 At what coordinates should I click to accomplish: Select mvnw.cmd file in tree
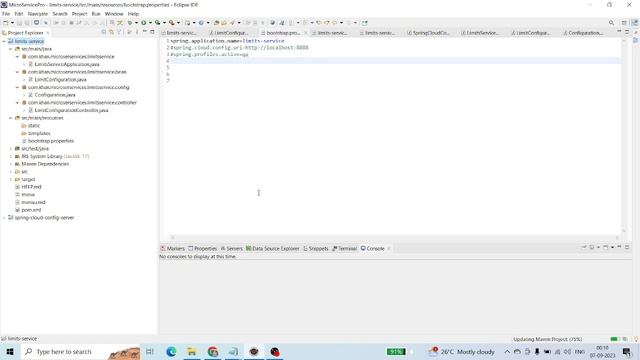(33, 202)
